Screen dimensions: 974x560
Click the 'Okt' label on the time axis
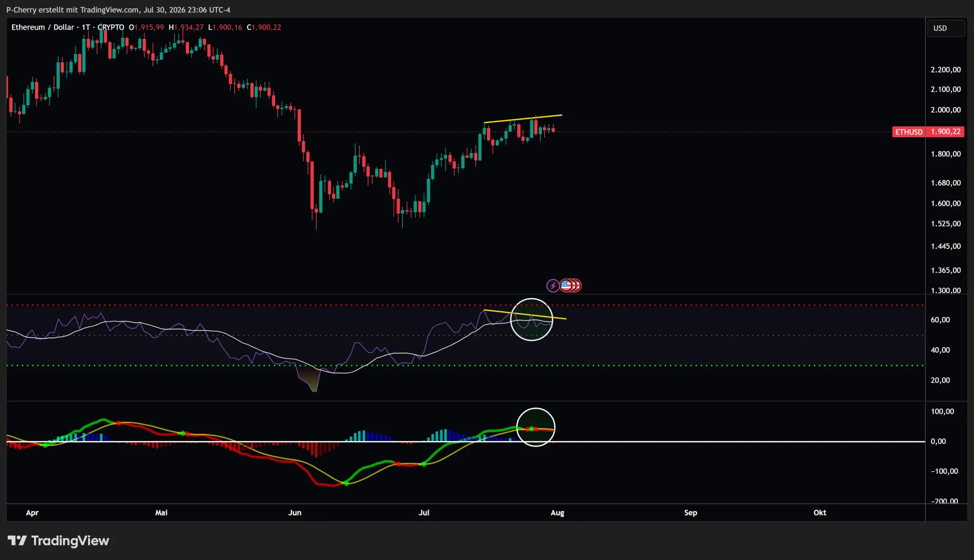pyautogui.click(x=820, y=513)
